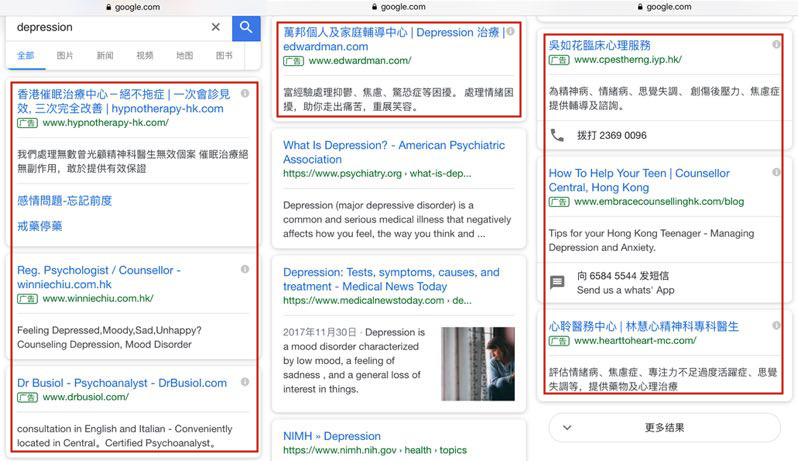Image resolution: width=798 pixels, height=461 pixels.
Task: Switch to the 新闻 tab
Action: pos(105,55)
